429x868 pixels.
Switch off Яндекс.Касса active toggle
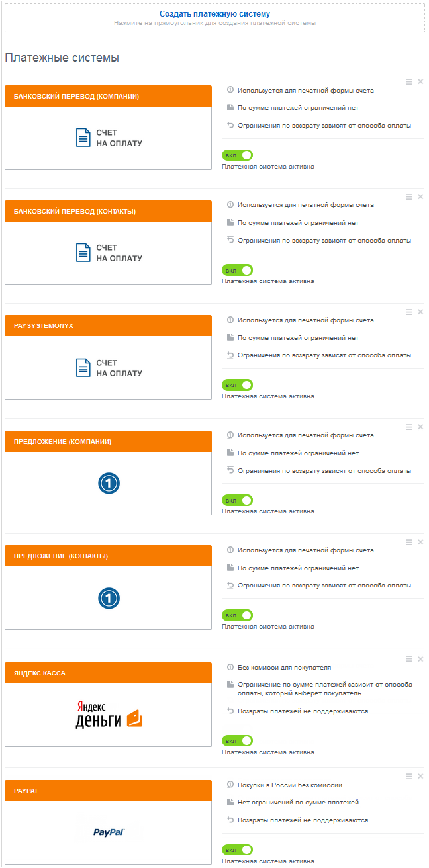click(238, 741)
